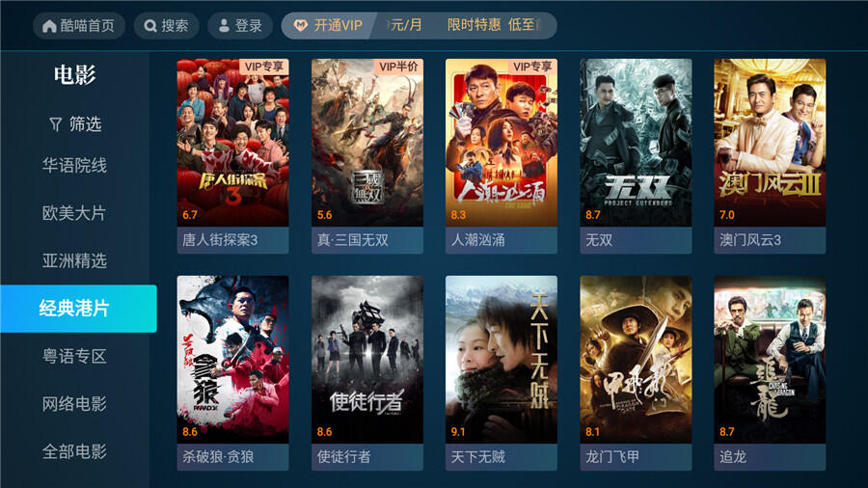Switch to the 亚洲精选 category
The height and width of the screenshot is (488, 868).
pyautogui.click(x=74, y=260)
